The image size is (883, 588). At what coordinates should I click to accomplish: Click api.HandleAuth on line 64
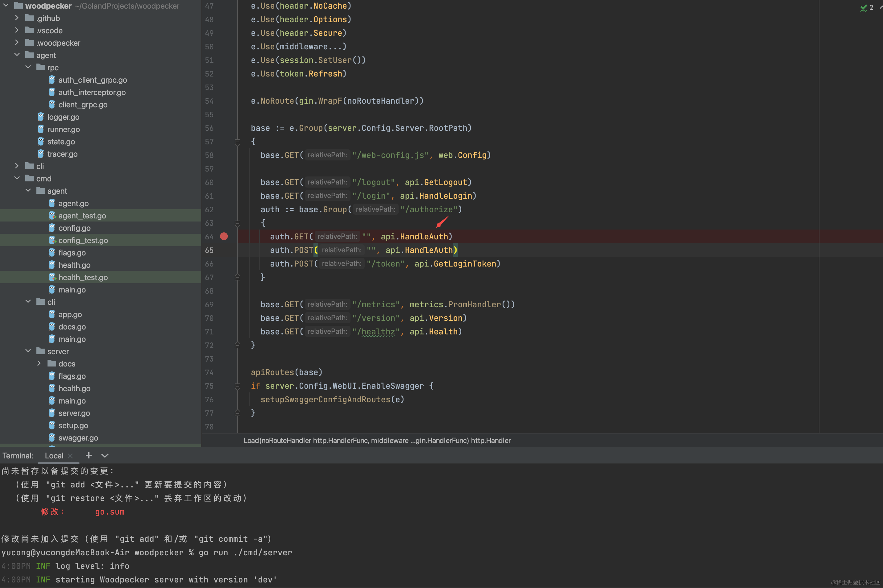tap(414, 236)
